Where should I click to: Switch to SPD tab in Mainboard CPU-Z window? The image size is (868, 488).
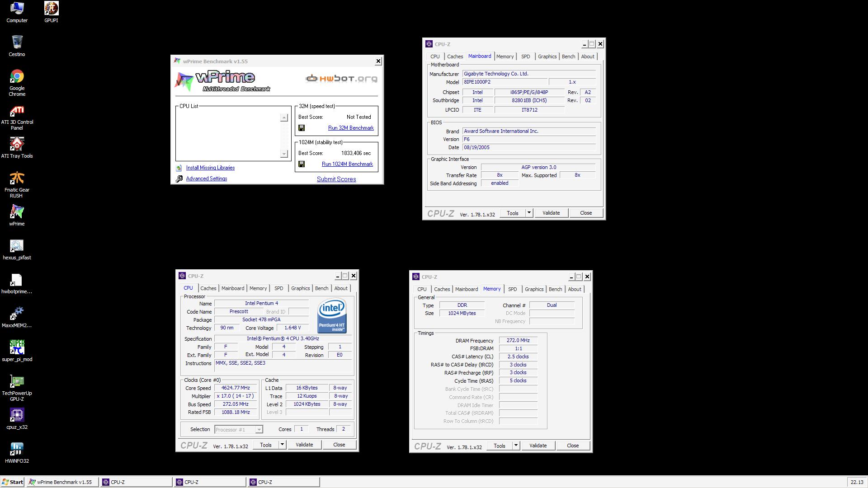tap(525, 56)
